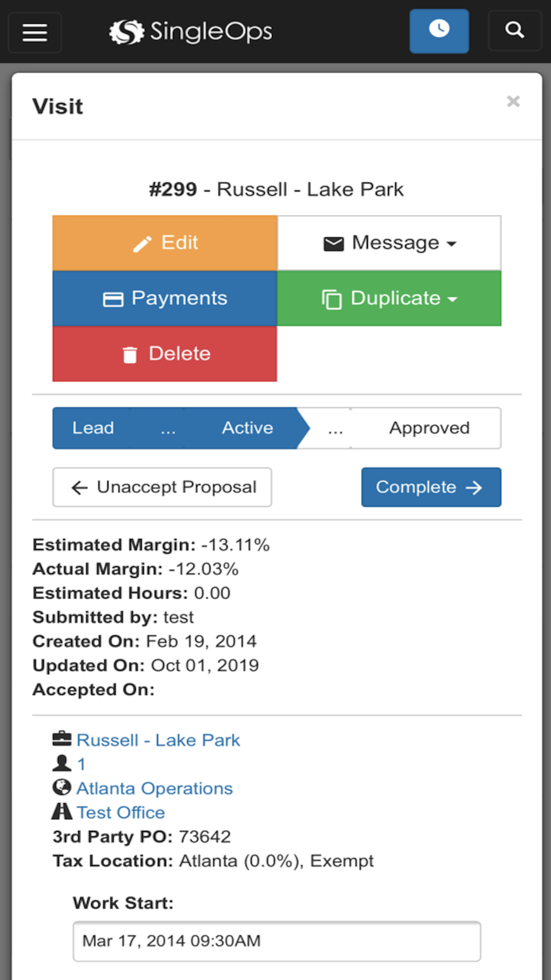Viewport: 551px width, 980px height.
Task: Click the trash icon on Delete button
Action: (129, 354)
